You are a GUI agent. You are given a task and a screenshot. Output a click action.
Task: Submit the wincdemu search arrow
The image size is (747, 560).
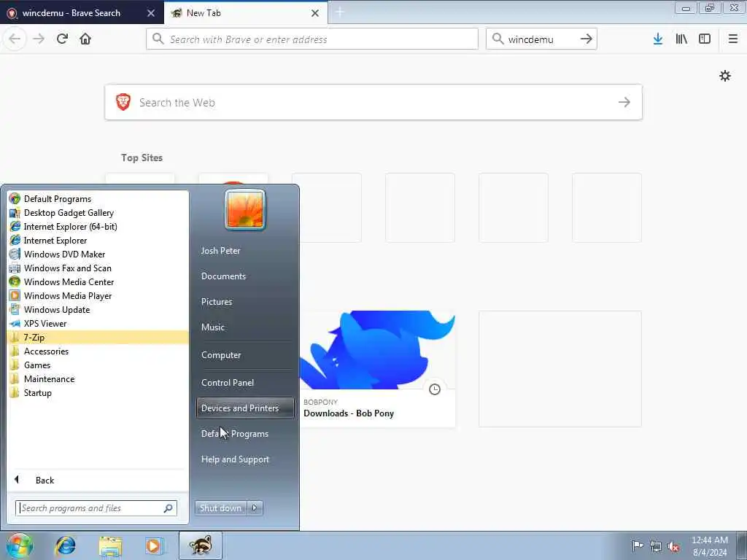(x=587, y=39)
